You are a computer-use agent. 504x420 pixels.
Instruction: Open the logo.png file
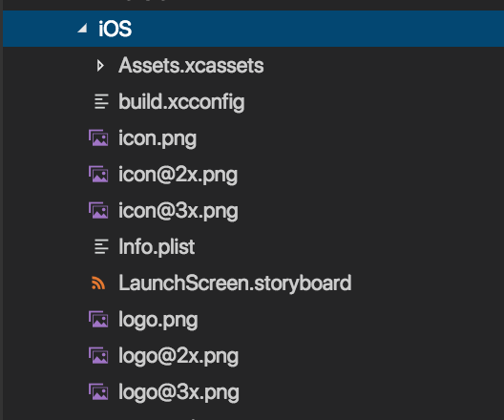pyautogui.click(x=158, y=320)
